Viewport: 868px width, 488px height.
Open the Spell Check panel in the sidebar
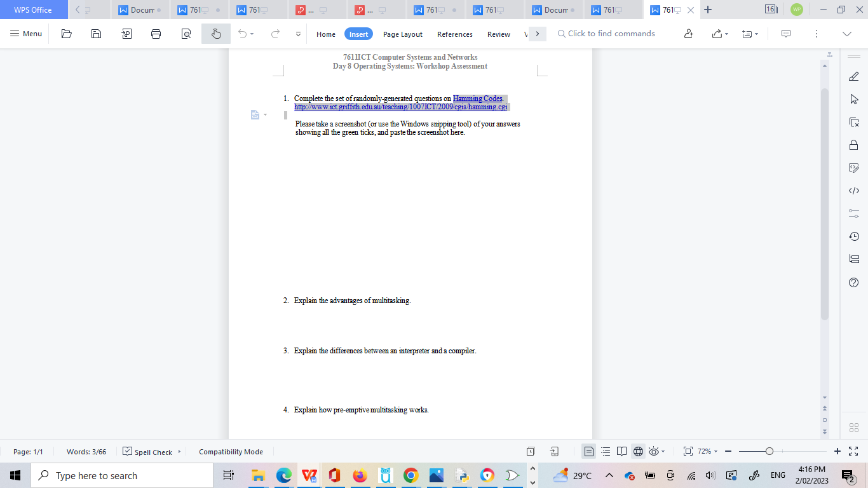pyautogui.click(x=152, y=451)
